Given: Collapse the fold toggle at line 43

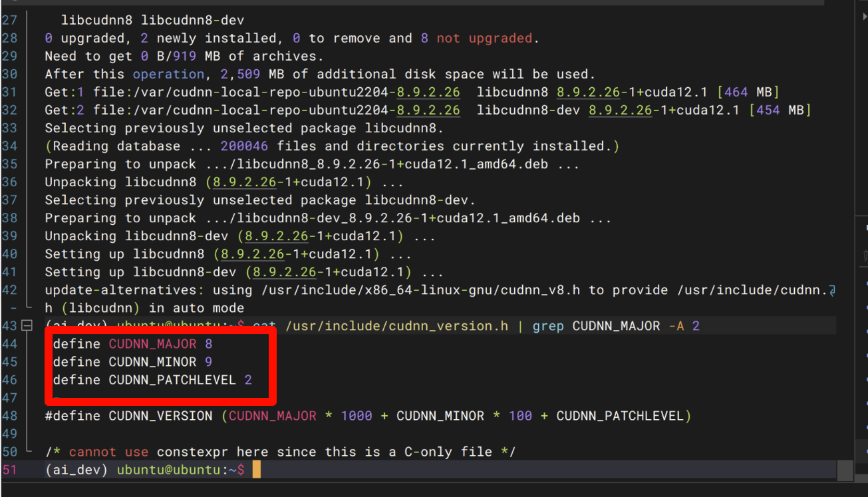Looking at the screenshot, I should [x=27, y=326].
